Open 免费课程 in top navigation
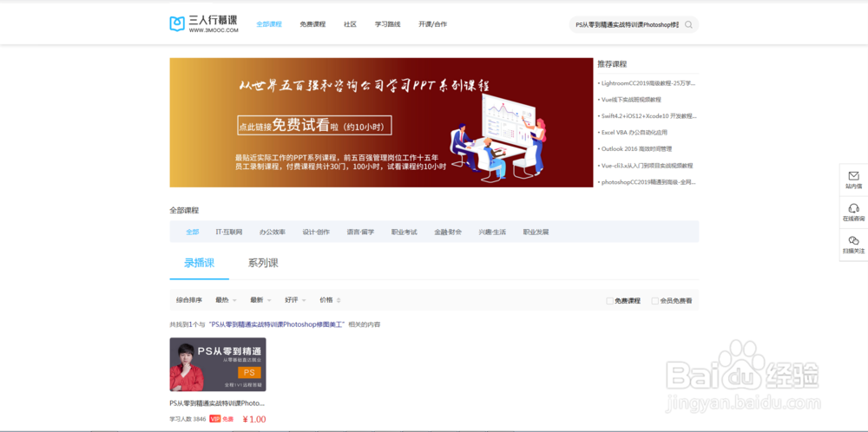The width and height of the screenshot is (868, 432). coord(312,24)
